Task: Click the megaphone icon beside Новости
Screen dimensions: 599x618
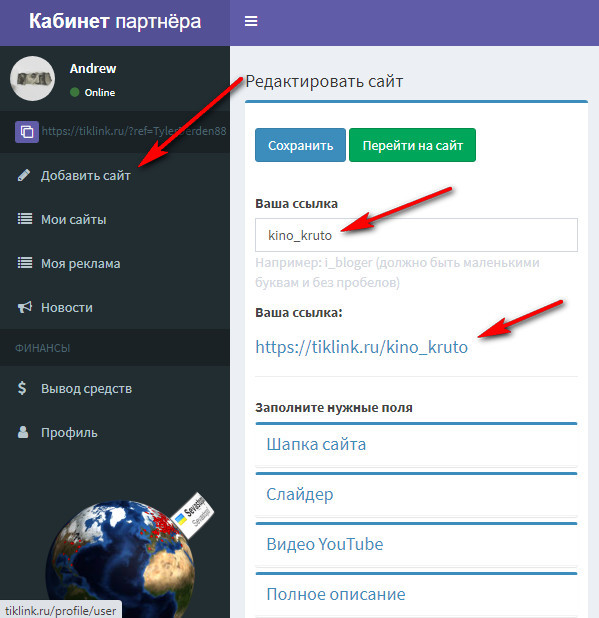Action: tap(25, 307)
